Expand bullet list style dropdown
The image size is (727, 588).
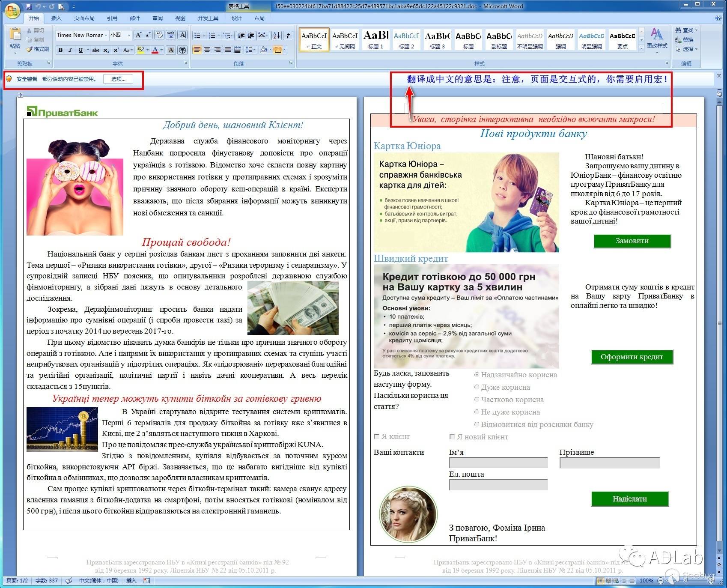(x=204, y=35)
